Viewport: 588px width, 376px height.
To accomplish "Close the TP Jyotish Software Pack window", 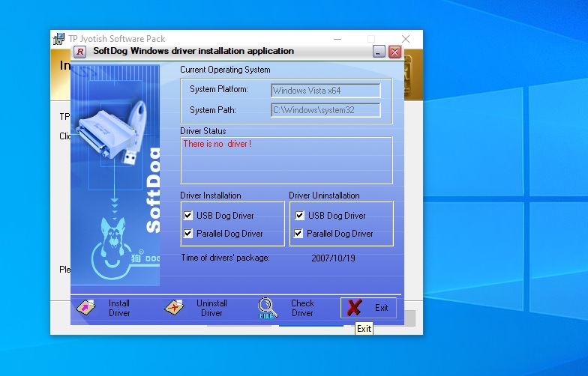I will (406, 39).
